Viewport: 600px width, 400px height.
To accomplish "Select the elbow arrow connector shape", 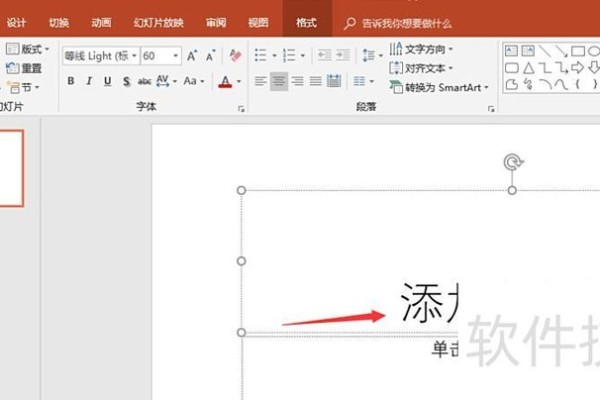I will [561, 68].
